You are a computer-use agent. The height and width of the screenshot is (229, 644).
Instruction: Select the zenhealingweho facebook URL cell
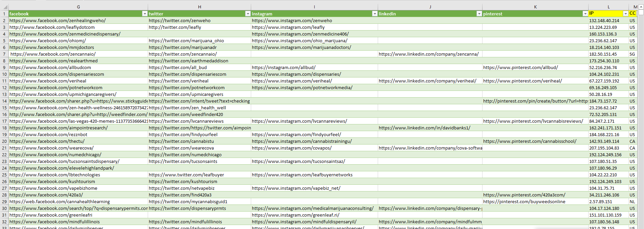tap(78, 20)
